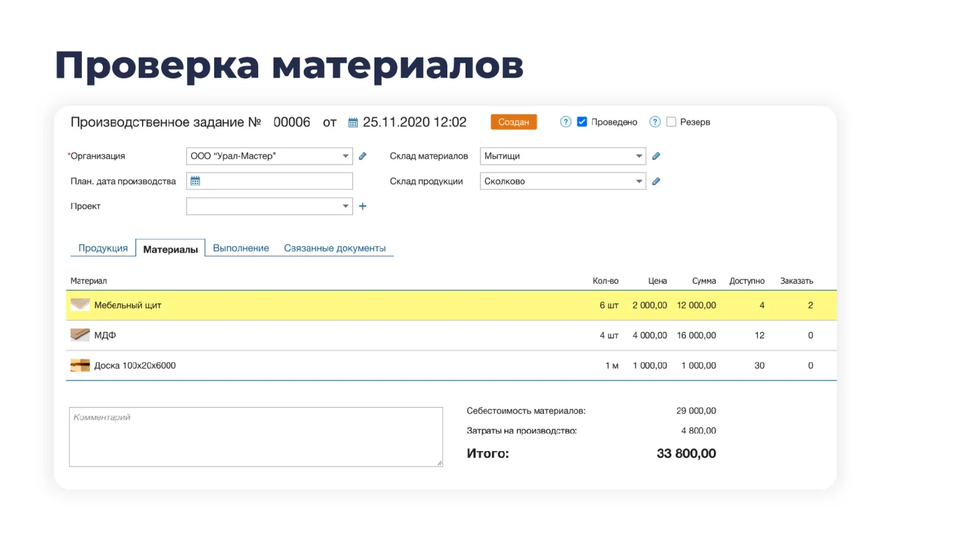Screen dimensions: 980x552
Task: Show help icon next to Проведено
Action: pos(566,122)
